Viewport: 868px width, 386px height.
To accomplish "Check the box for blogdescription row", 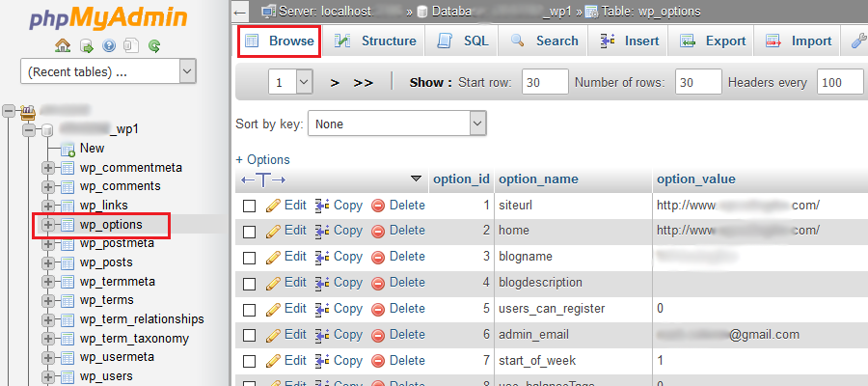I will 249,284.
